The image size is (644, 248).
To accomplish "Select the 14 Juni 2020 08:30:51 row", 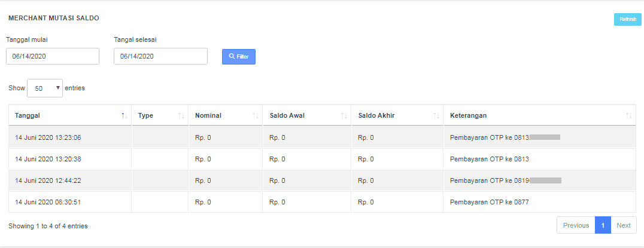I will coord(48,202).
